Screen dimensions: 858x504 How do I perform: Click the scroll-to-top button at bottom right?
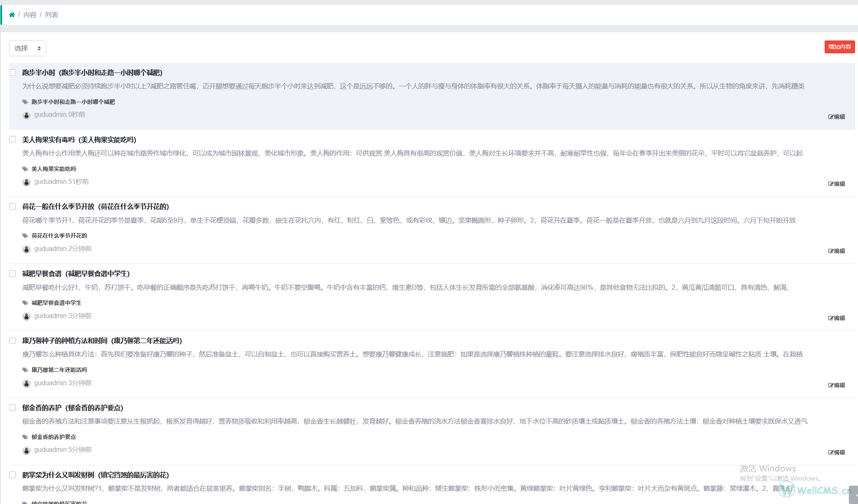pos(853,494)
